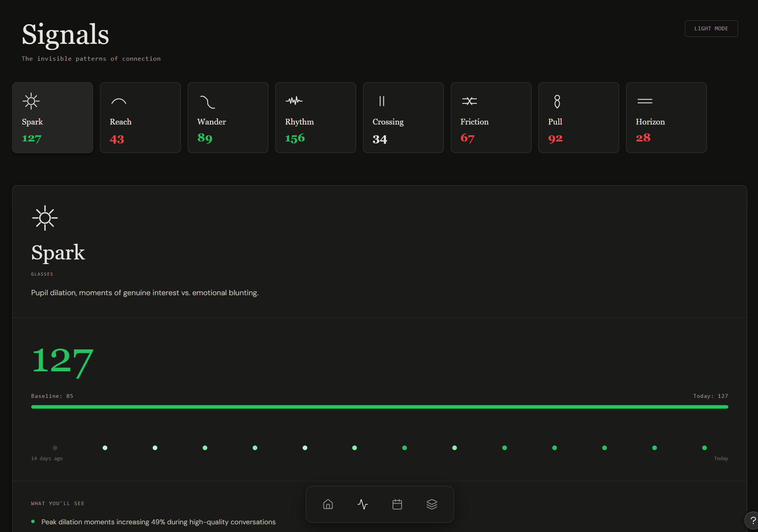
Task: Click the home icon in bottom navigation
Action: pos(328,504)
